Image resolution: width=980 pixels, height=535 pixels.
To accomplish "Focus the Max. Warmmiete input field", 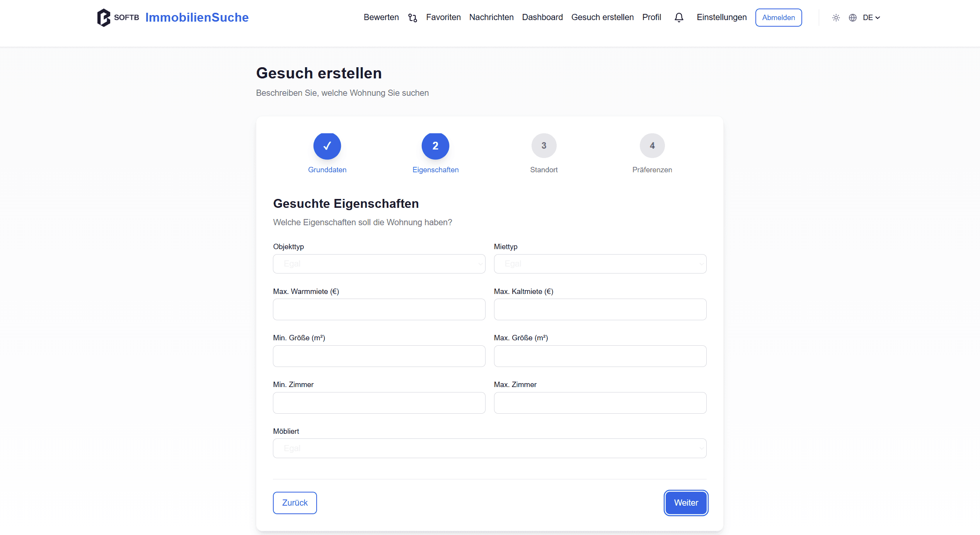I will point(379,309).
